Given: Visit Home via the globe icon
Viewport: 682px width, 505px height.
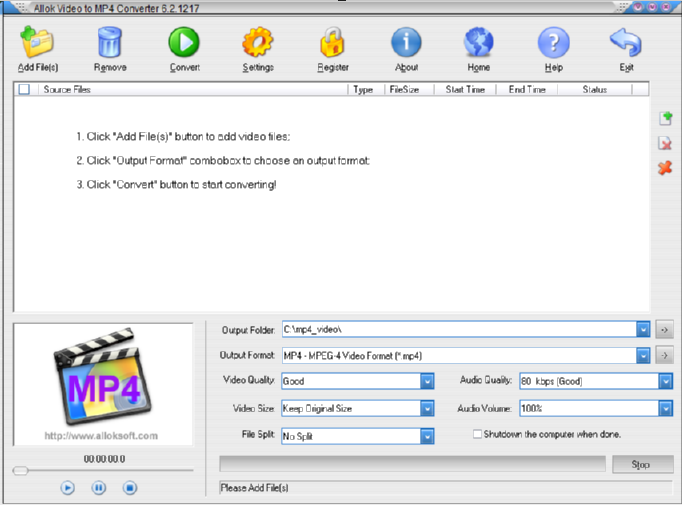Looking at the screenshot, I should [x=478, y=42].
